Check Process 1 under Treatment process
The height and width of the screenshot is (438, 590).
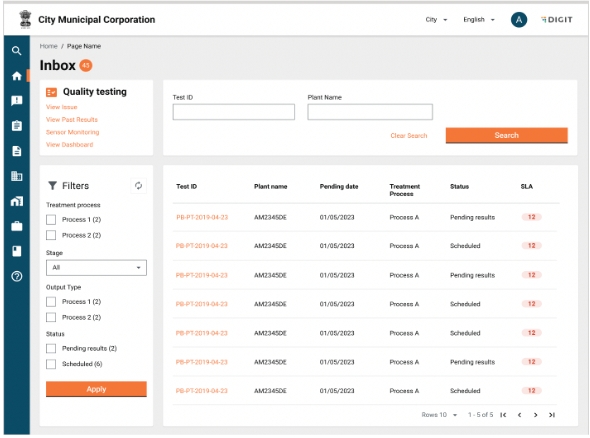click(x=51, y=220)
